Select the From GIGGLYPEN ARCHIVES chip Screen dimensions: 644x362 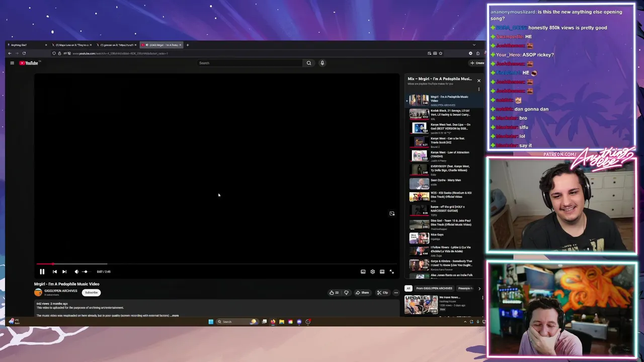[x=434, y=288]
